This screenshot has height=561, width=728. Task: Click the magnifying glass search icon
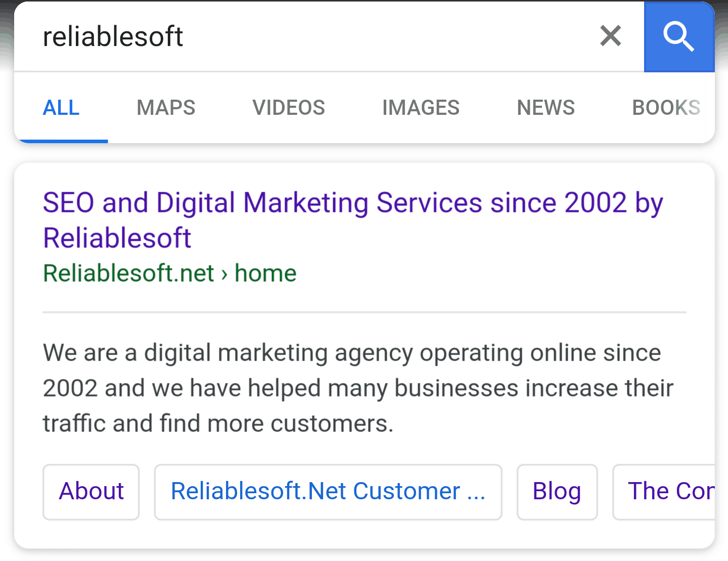679,36
